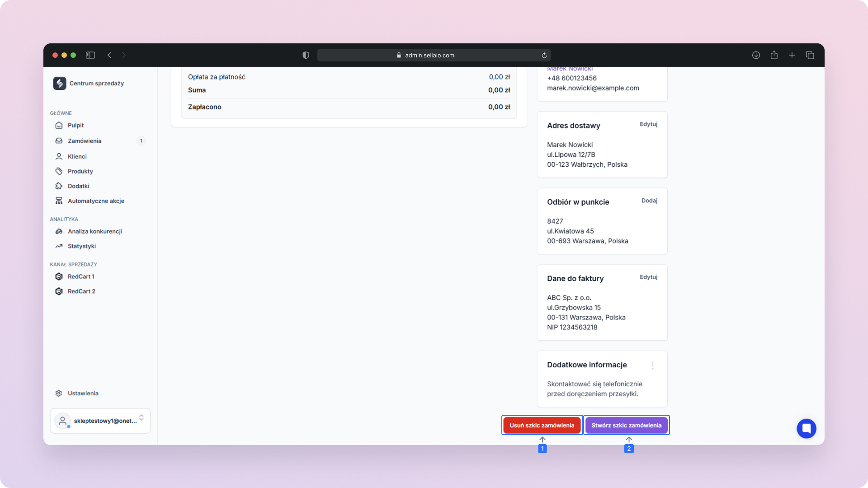Viewport: 868px width, 488px height.
Task: Click the RedCart 1 channel icon
Action: [x=59, y=277]
